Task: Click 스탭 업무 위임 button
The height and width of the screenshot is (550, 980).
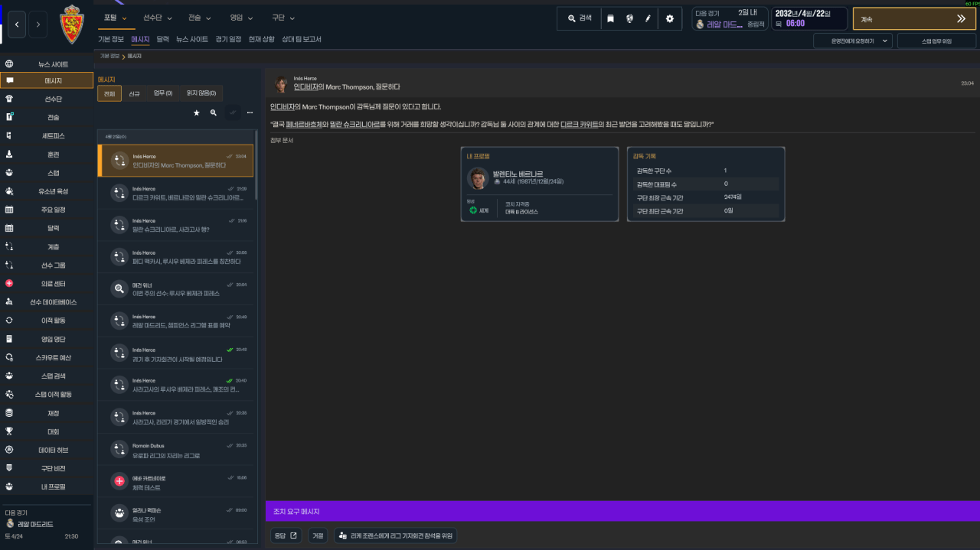Action: pyautogui.click(x=936, y=41)
